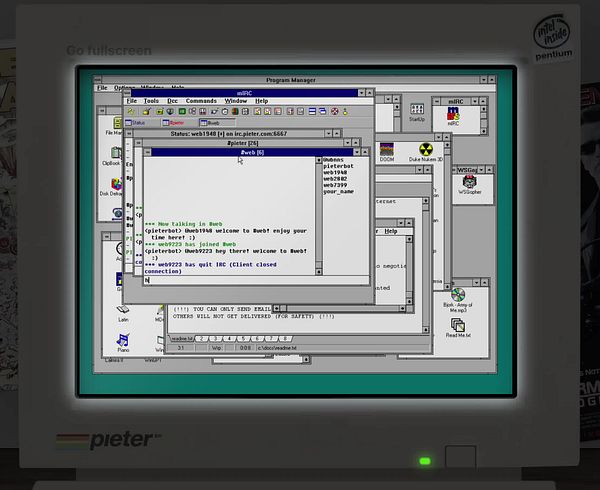Screen dimensions: 600x490
Task: Click the yellow About icon in toolbar
Action: pyautogui.click(x=345, y=112)
